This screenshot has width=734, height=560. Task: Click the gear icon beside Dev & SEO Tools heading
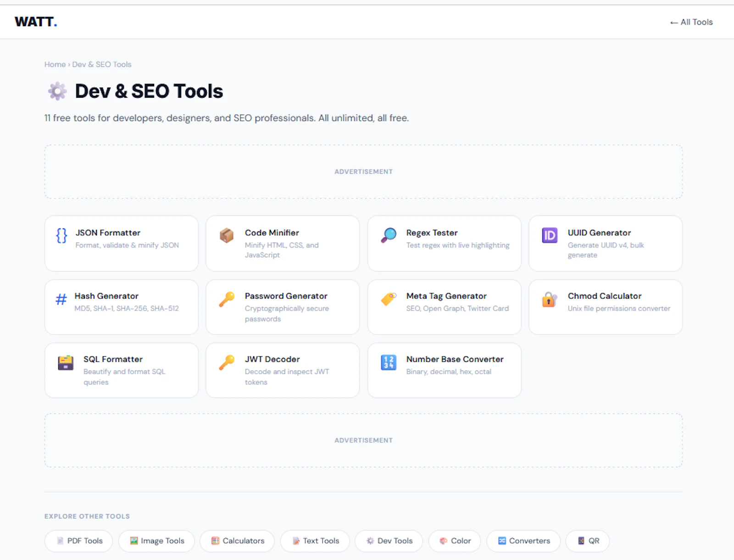pyautogui.click(x=57, y=91)
